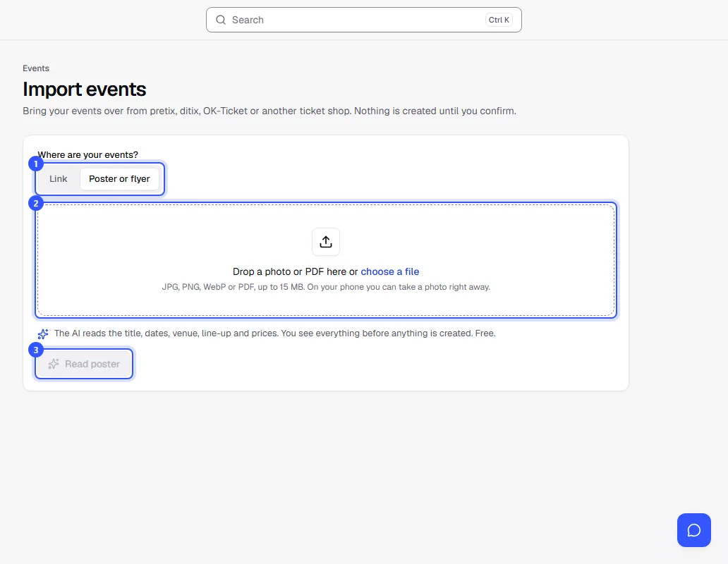Click the Read poster button

tap(84, 364)
